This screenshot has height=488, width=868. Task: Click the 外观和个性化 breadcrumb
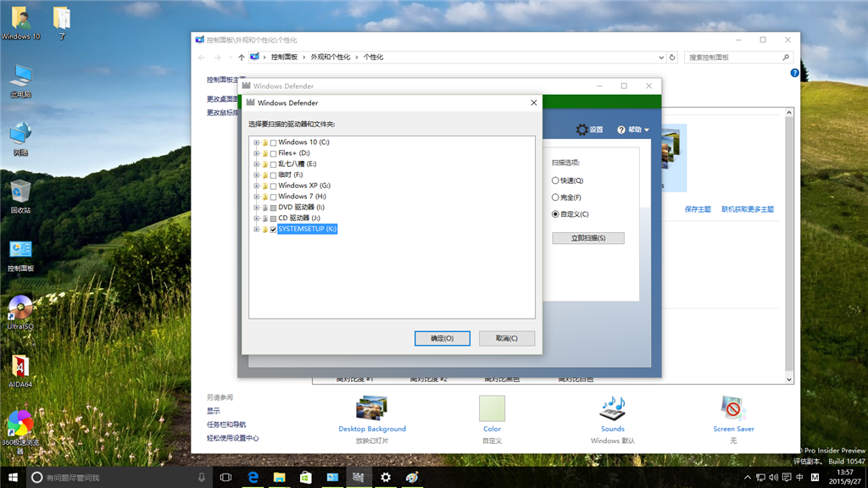point(330,57)
